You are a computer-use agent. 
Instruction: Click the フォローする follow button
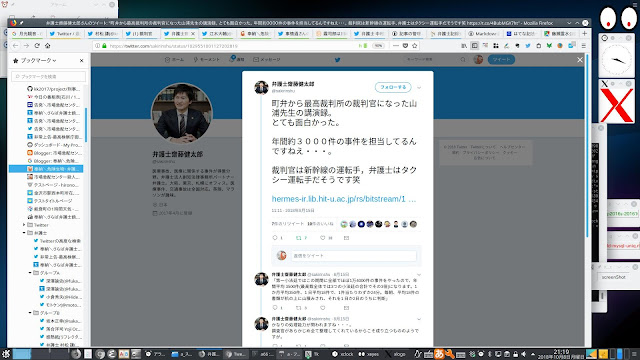point(393,87)
